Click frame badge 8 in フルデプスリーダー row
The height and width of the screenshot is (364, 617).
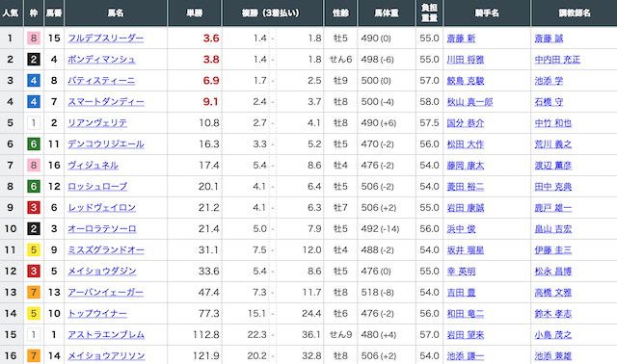(x=34, y=39)
